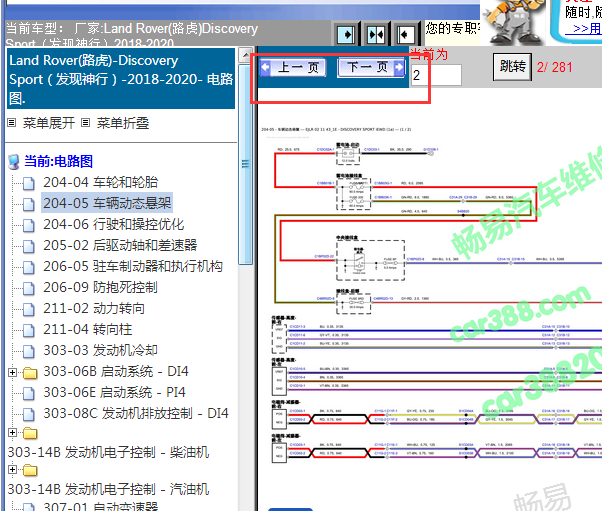Click page icon beside 204-06 行驶和操控优化
The image size is (602, 511).
[28, 225]
